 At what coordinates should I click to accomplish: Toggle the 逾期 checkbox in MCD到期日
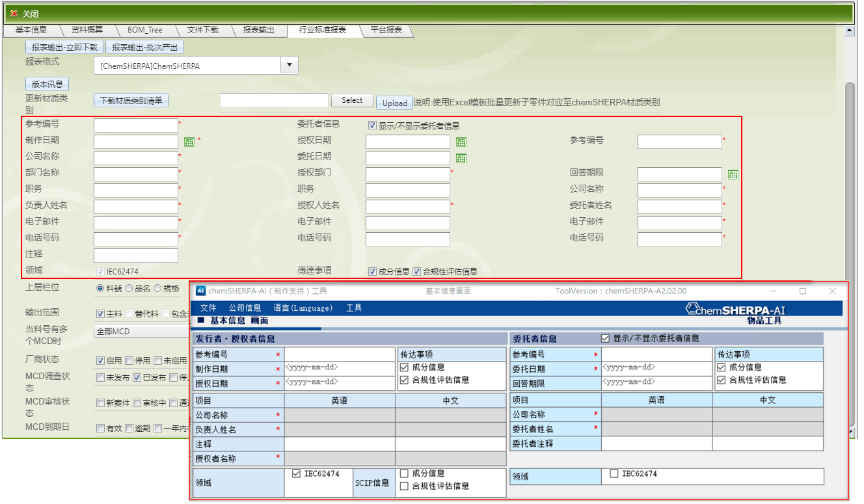129,429
